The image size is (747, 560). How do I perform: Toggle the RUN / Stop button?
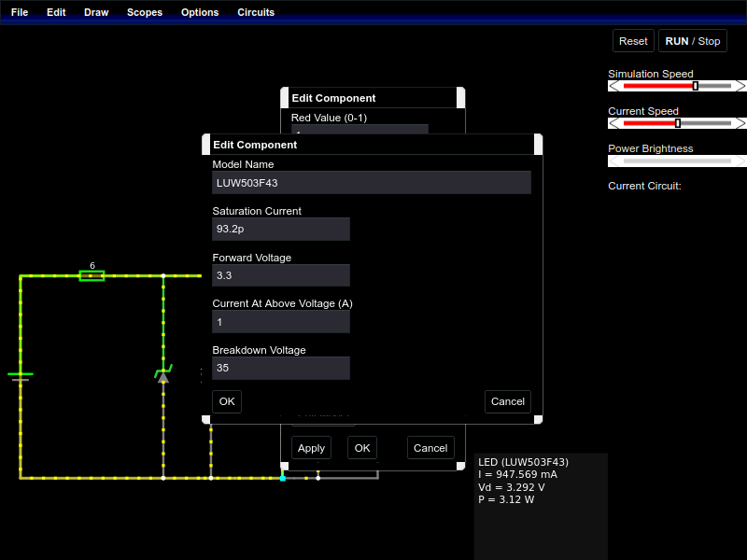(692, 41)
